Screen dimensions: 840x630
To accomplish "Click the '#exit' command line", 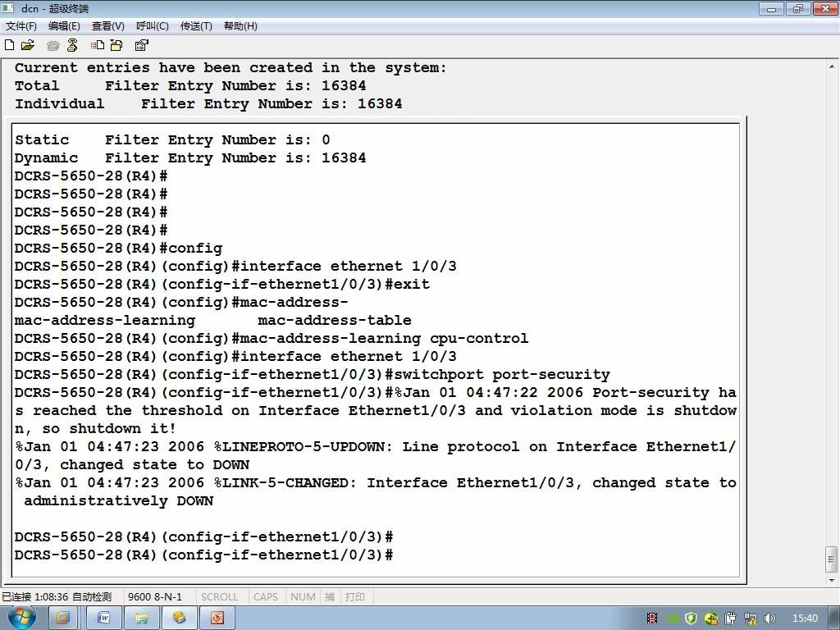I will 221,284.
